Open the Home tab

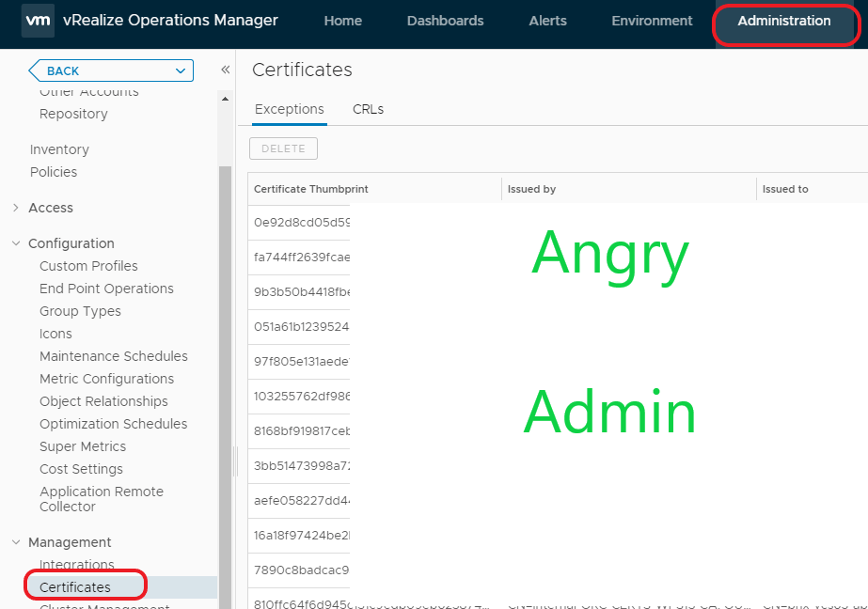click(342, 21)
